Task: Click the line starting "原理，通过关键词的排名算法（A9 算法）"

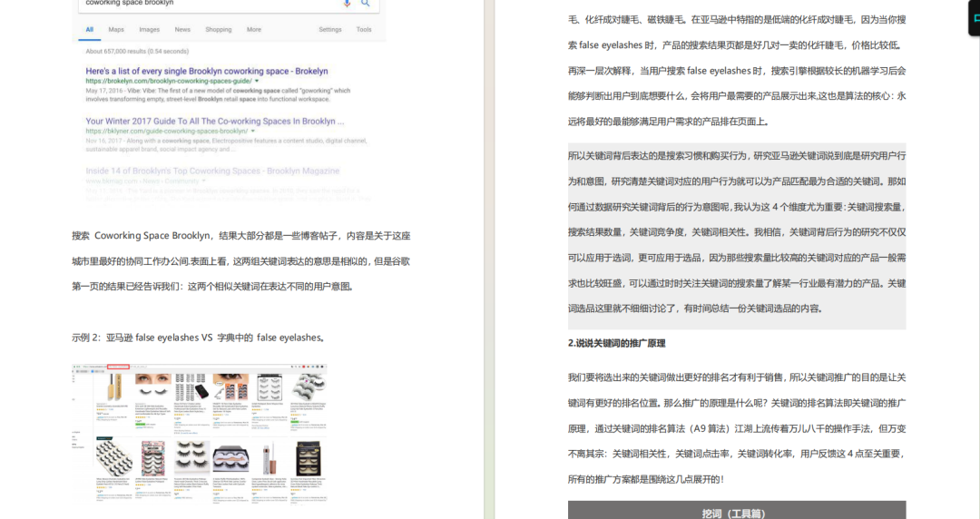Action: [737, 429]
